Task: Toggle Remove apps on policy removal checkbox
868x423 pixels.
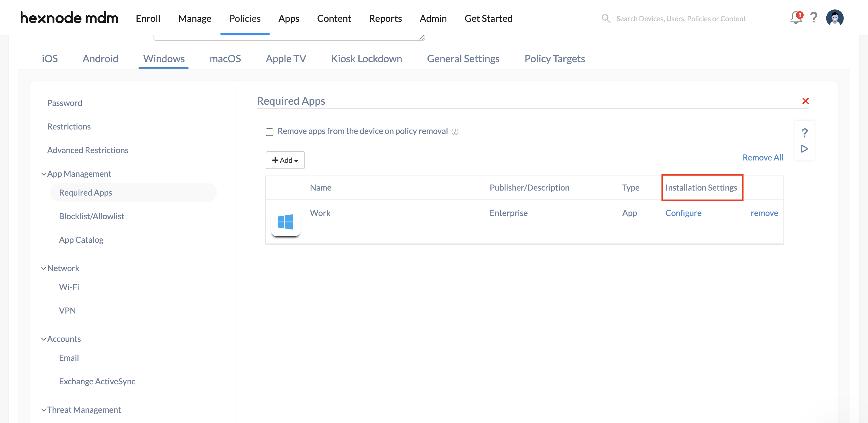Action: point(270,131)
